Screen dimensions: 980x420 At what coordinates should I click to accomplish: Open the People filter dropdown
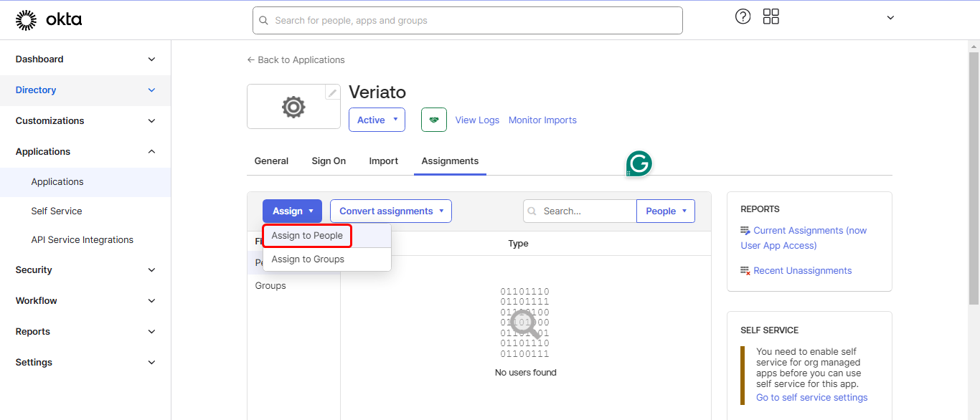tap(666, 211)
